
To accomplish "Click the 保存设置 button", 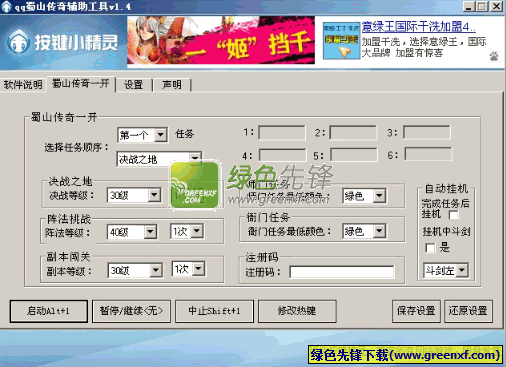I will pyautogui.click(x=416, y=311).
